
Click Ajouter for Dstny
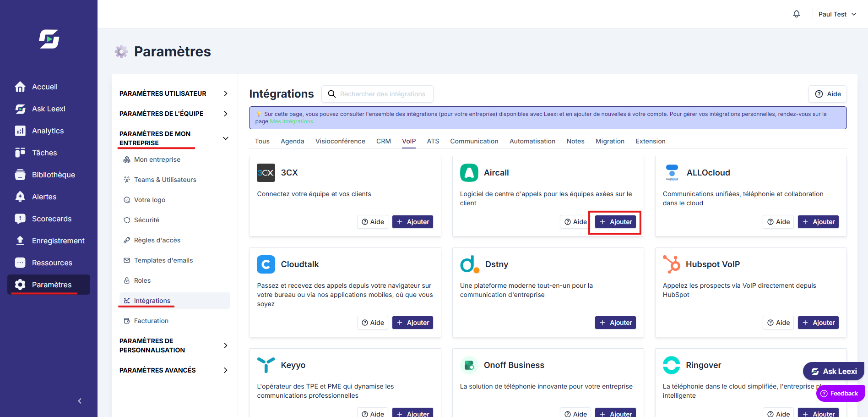click(x=615, y=323)
